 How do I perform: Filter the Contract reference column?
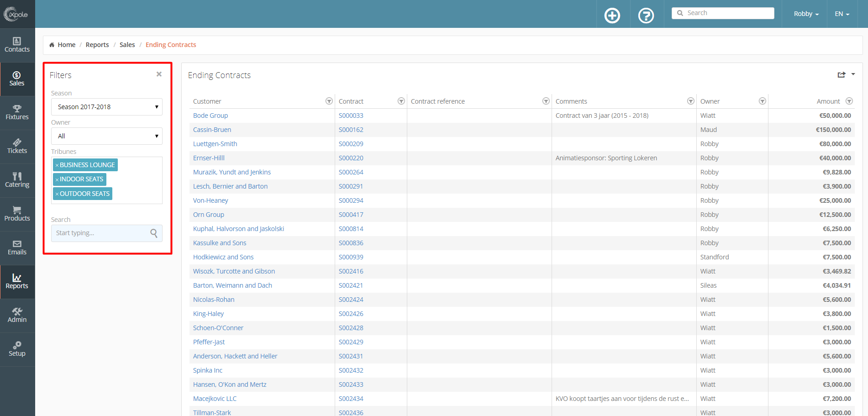coord(546,101)
